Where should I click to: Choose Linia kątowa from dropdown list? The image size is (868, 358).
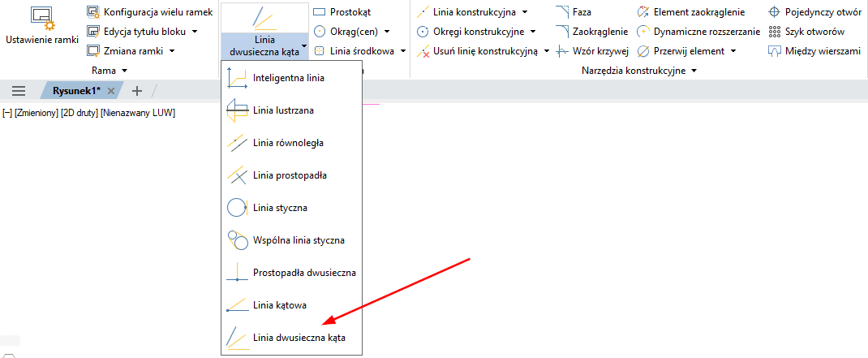pos(291,304)
